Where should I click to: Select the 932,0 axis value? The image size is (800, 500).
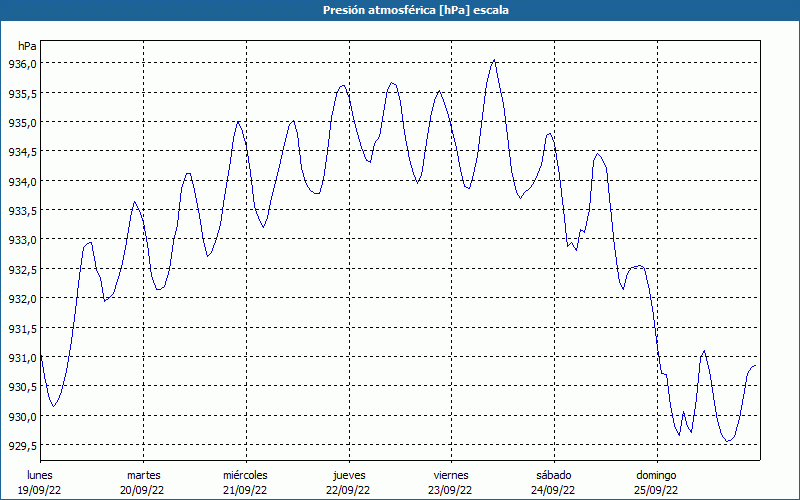22,298
